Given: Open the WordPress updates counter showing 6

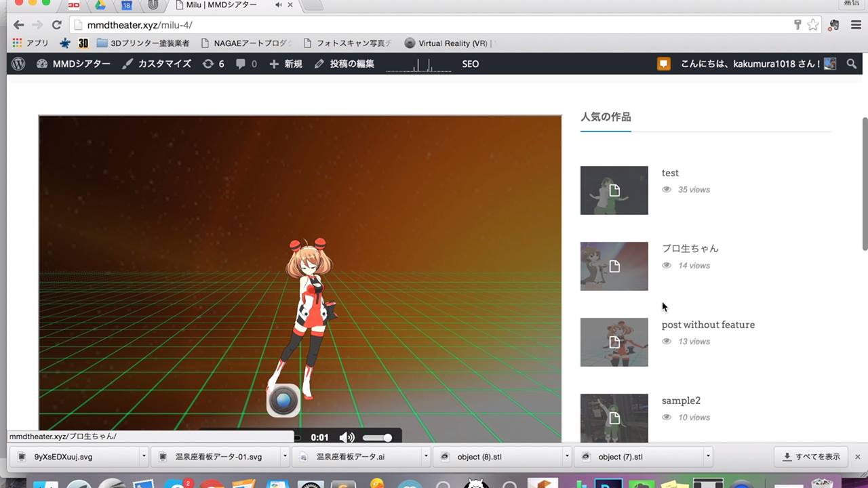Looking at the screenshot, I should click(213, 64).
